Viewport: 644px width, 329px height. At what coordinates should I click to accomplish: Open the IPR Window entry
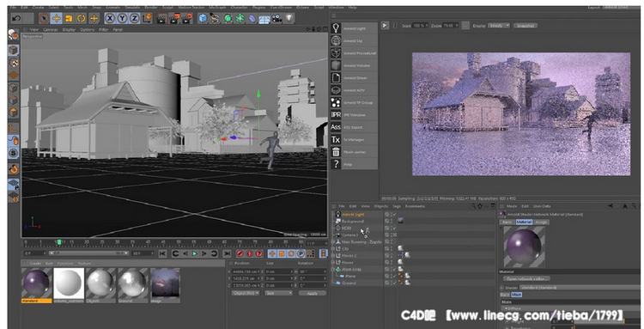coord(354,114)
